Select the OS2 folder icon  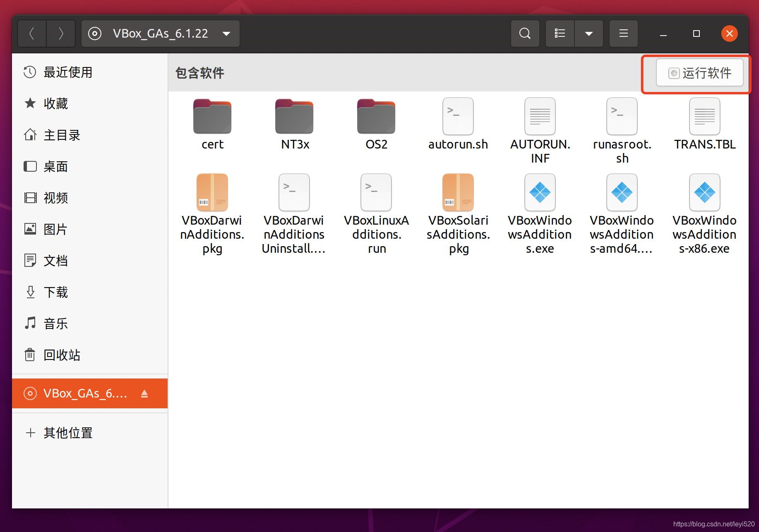click(376, 116)
